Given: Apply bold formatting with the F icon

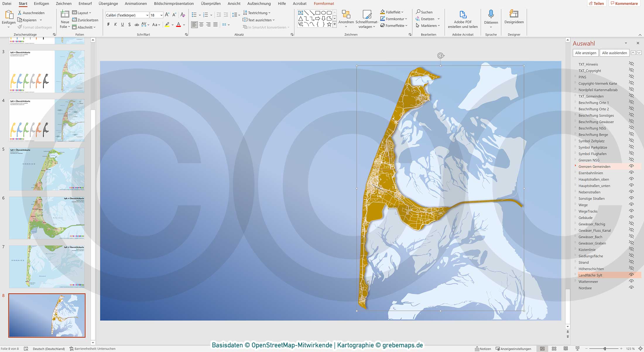Looking at the screenshot, I should click(x=109, y=25).
